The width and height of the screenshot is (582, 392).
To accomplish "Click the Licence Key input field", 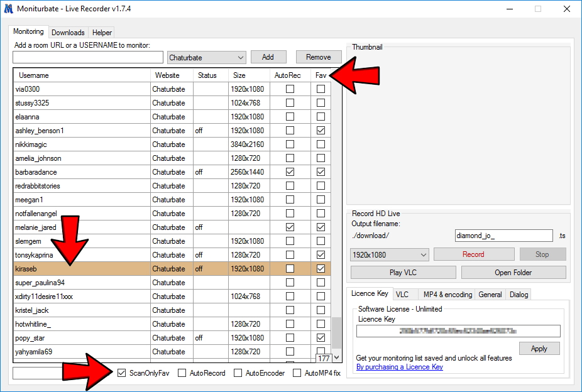I will point(458,331).
